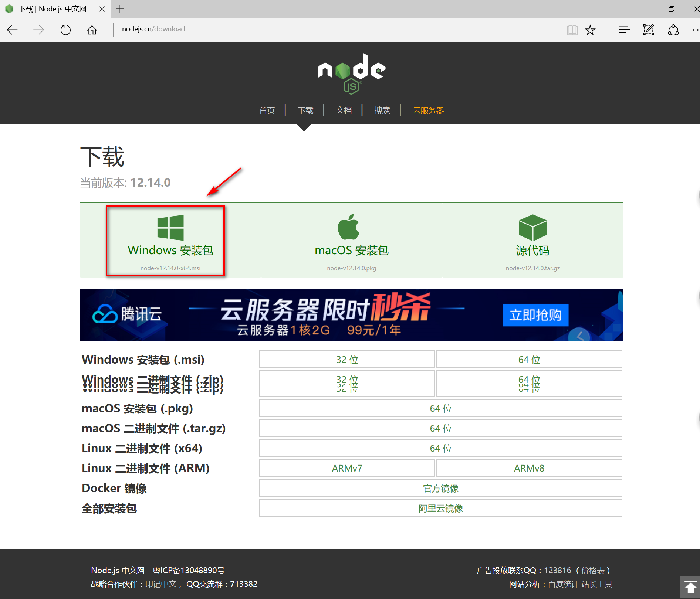Minimize the browser window
This screenshot has width=700, height=599.
[646, 9]
